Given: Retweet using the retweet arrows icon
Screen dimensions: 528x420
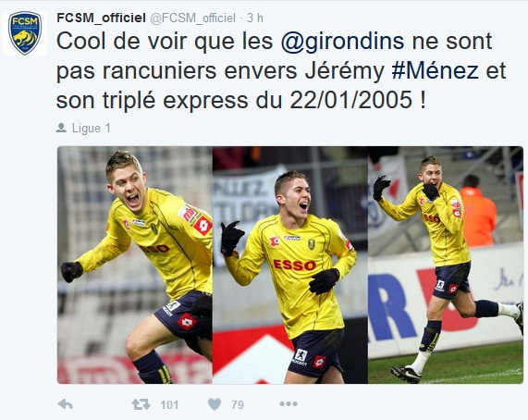Looking at the screenshot, I should [x=141, y=404].
